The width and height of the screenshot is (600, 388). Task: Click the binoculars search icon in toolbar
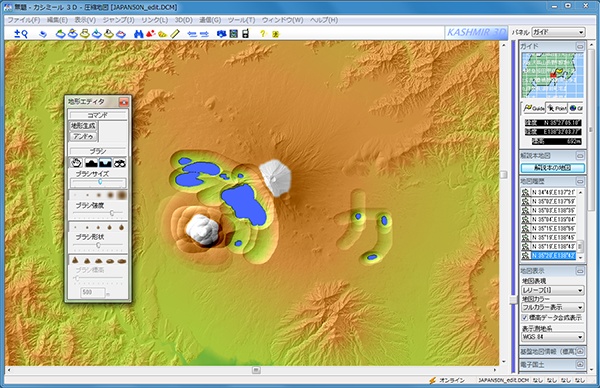tap(138, 34)
